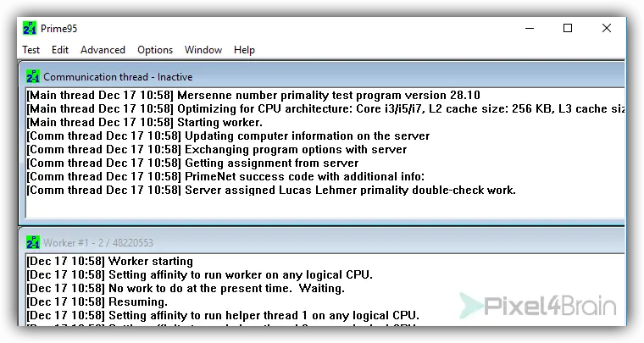Click the 'helper thread 1 on any logical CPU' line
The width and height of the screenshot is (644, 343).
coord(223,316)
